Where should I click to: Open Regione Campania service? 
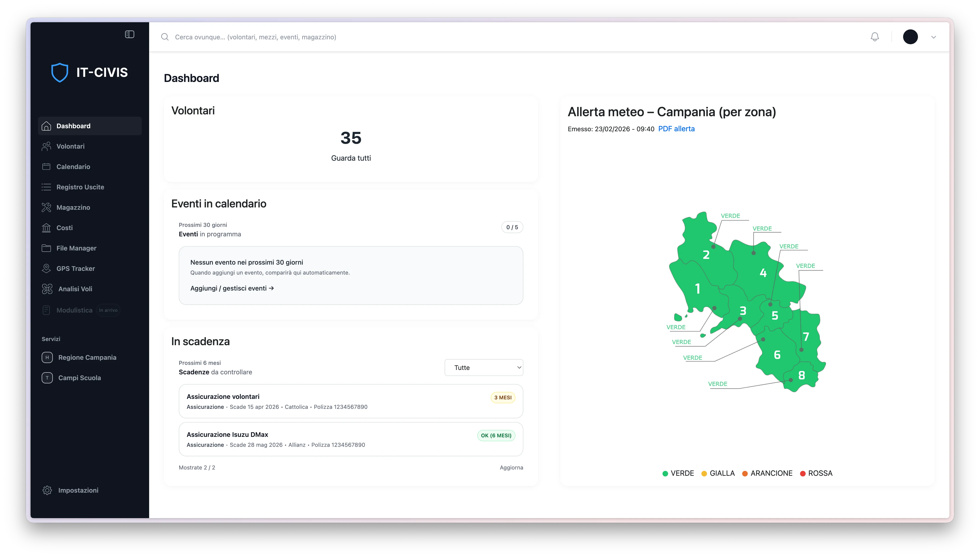tap(90, 357)
